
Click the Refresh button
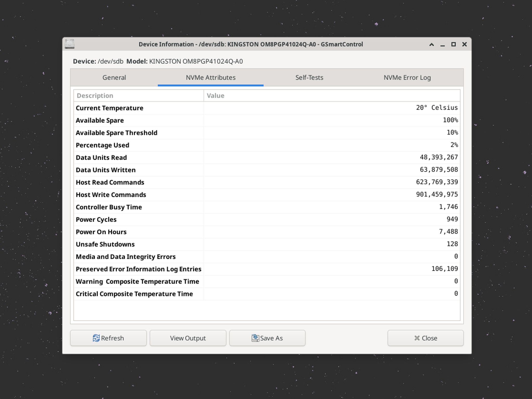point(108,338)
